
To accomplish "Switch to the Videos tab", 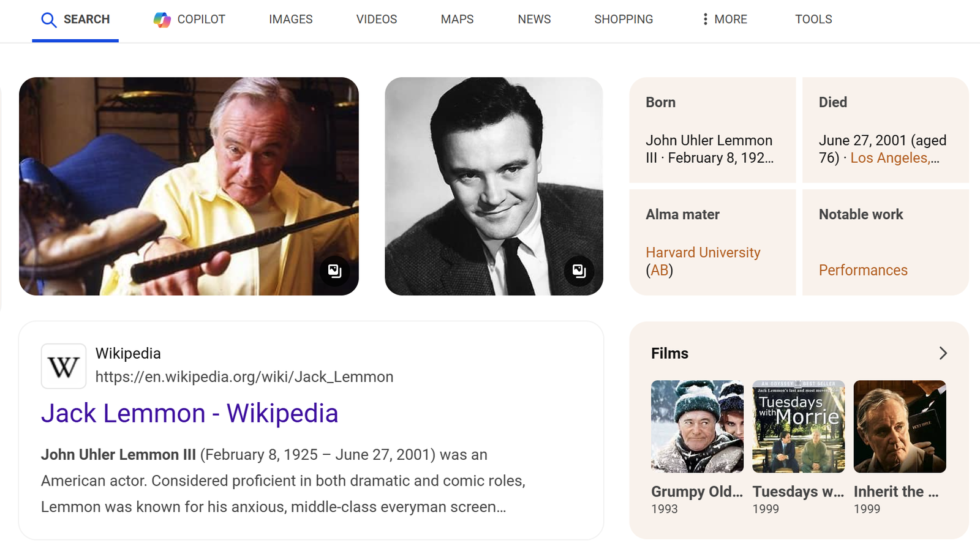I will coord(376,20).
